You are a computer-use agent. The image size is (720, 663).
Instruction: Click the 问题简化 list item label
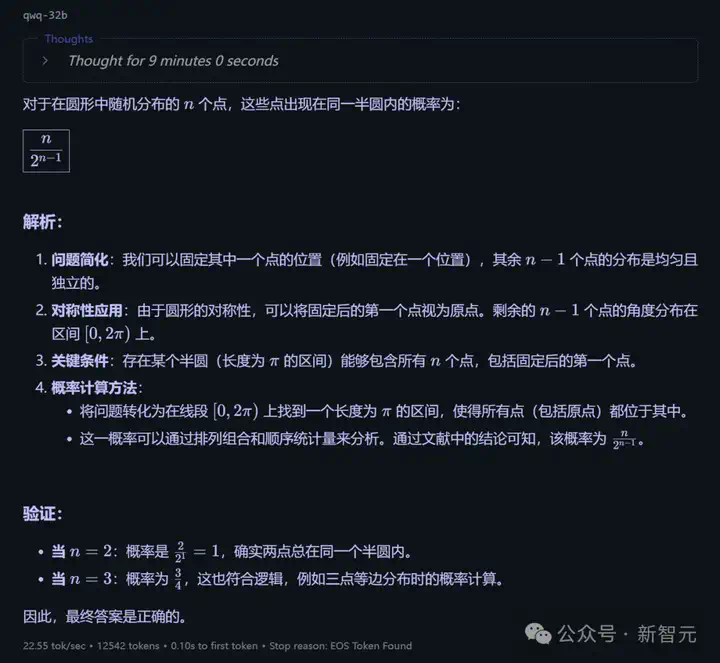coord(80,260)
